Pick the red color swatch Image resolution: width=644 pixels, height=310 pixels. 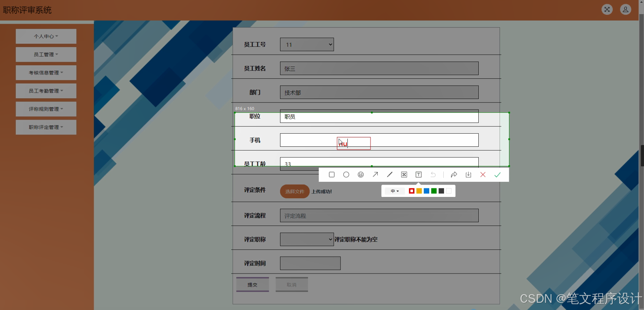(411, 191)
